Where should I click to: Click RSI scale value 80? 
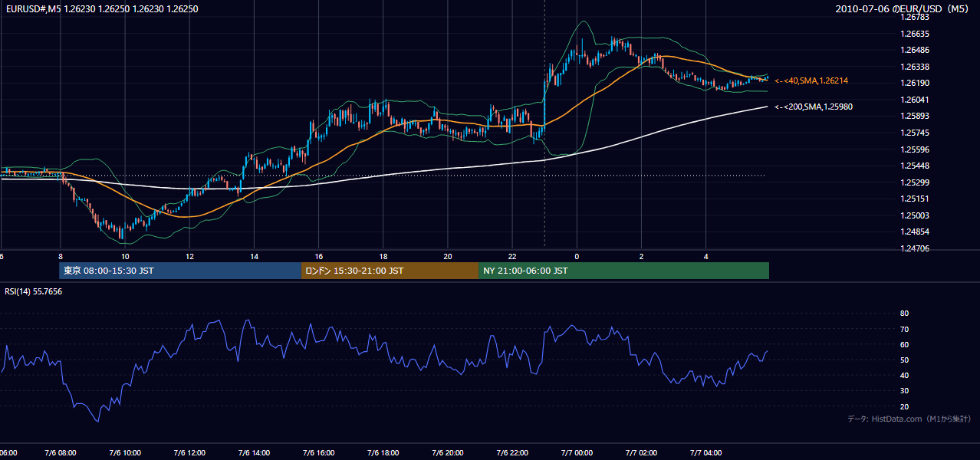pyautogui.click(x=905, y=314)
